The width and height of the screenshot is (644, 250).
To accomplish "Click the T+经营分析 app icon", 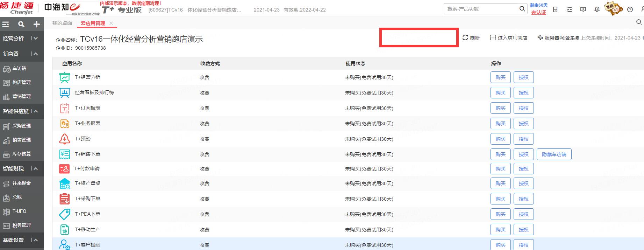I will coord(65,77).
